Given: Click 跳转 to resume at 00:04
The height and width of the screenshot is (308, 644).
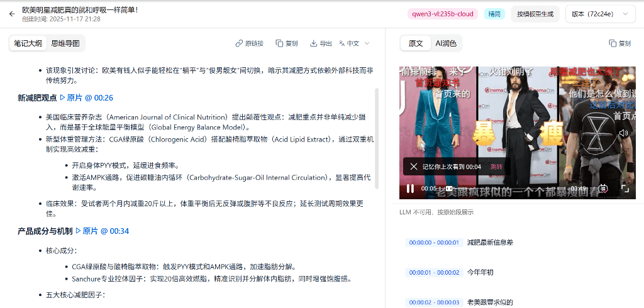Looking at the screenshot, I should pos(496,167).
